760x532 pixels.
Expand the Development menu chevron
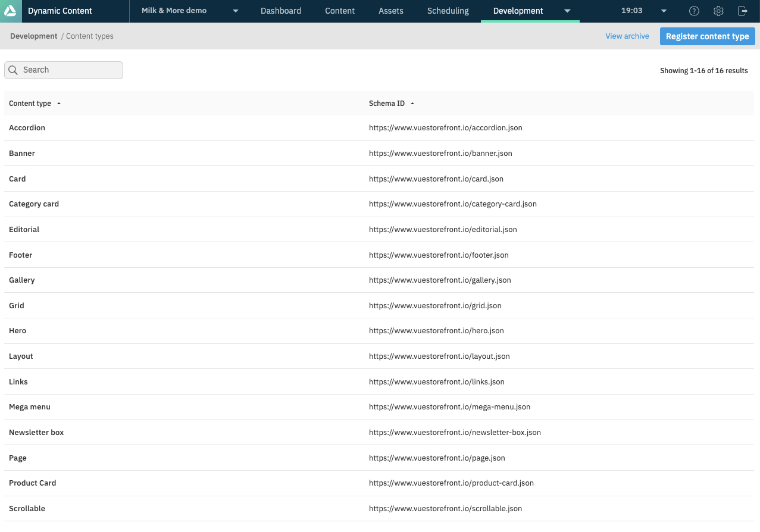(x=567, y=11)
